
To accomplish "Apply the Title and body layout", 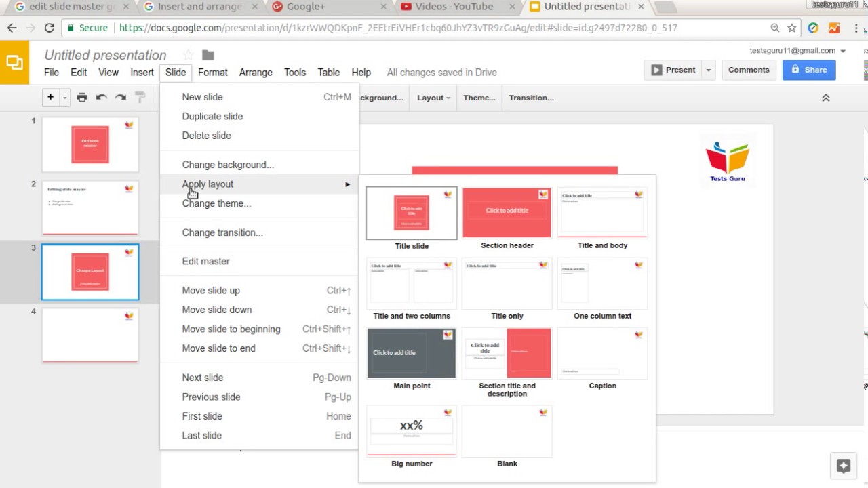I will tap(603, 219).
